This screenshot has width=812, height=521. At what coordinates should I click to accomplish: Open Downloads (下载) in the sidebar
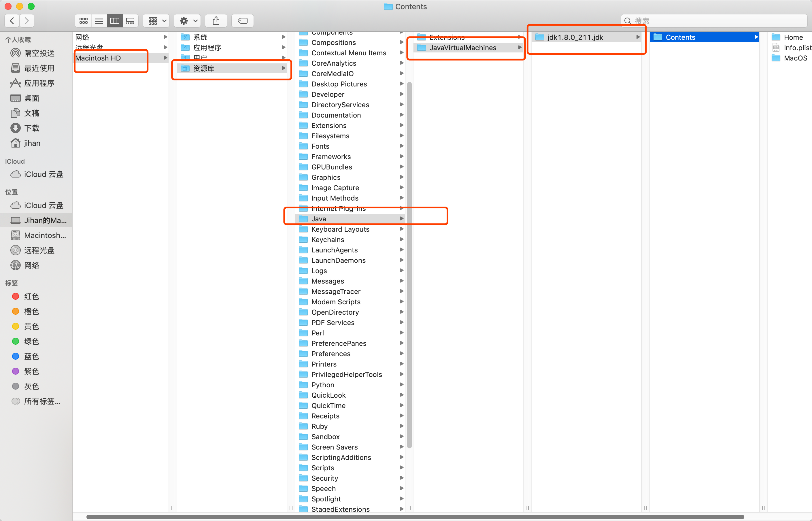tap(31, 128)
